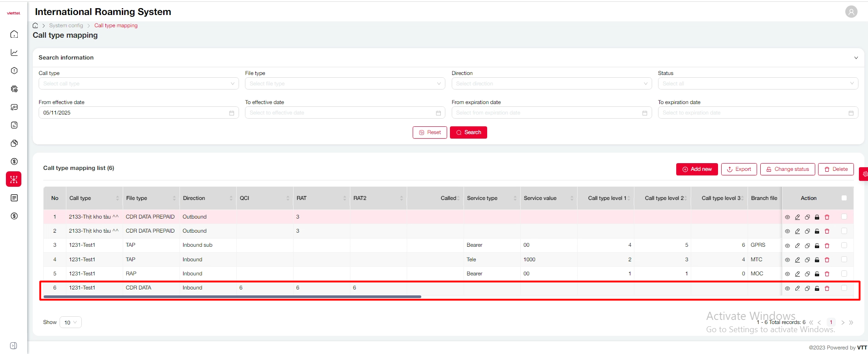Select the row 6 checkbox

844,288
